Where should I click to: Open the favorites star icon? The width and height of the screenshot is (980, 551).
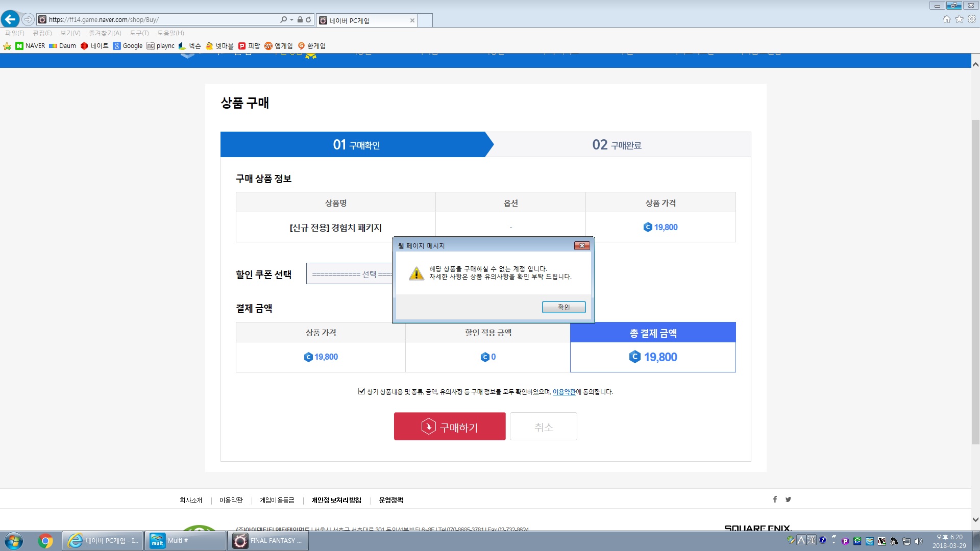959,19
